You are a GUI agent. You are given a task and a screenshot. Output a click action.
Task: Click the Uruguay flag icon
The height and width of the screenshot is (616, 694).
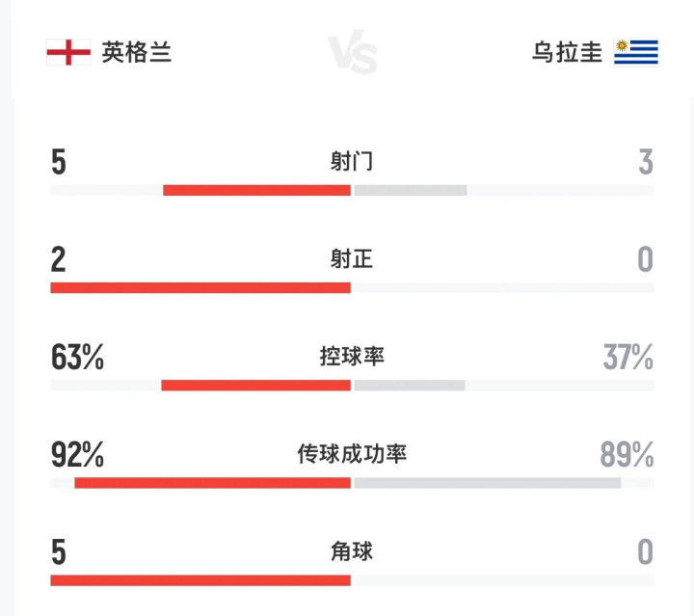[x=635, y=52]
